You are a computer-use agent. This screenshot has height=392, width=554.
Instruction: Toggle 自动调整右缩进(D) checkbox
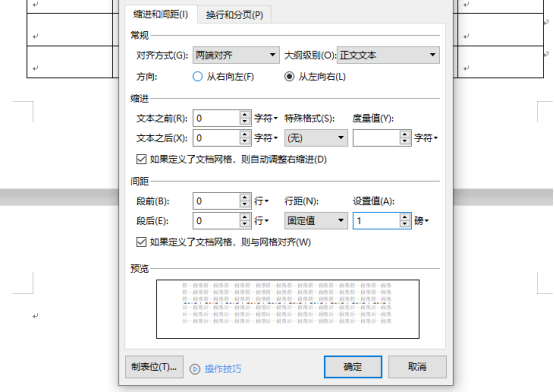(141, 159)
